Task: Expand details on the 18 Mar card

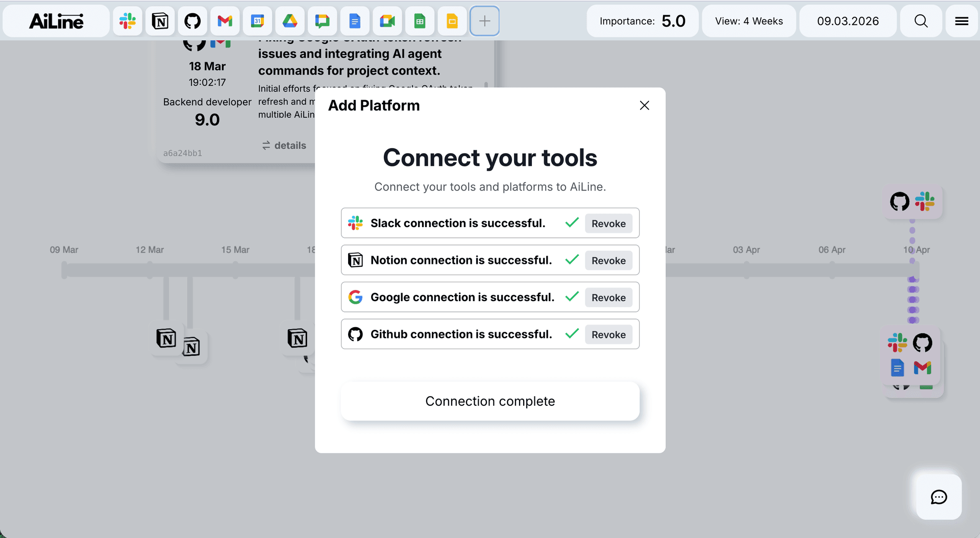Action: pos(284,145)
